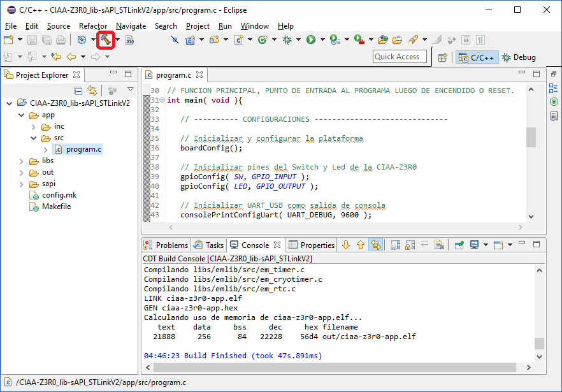Image resolution: width=562 pixels, height=392 pixels.
Task: Toggle console wrap lines button
Action: 425,245
